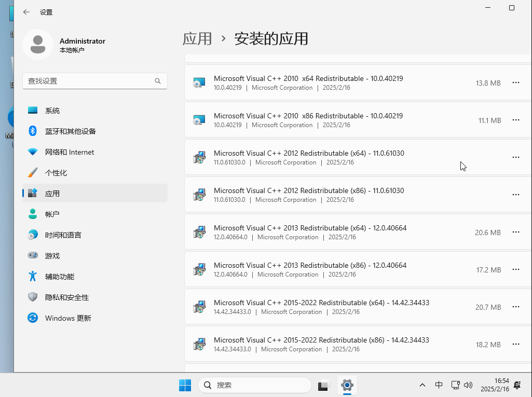The height and width of the screenshot is (397, 532).
Task: Click the 17.2 MB size value
Action: point(488,270)
